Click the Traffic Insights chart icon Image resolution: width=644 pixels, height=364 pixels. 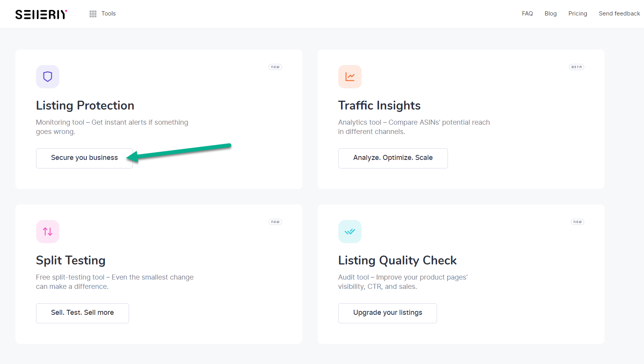coord(350,77)
